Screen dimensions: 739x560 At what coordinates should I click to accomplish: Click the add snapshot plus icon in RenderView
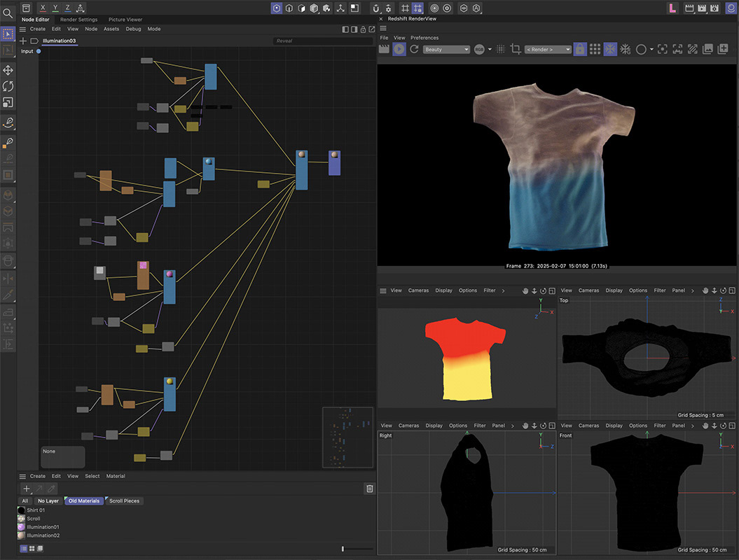coord(723,49)
